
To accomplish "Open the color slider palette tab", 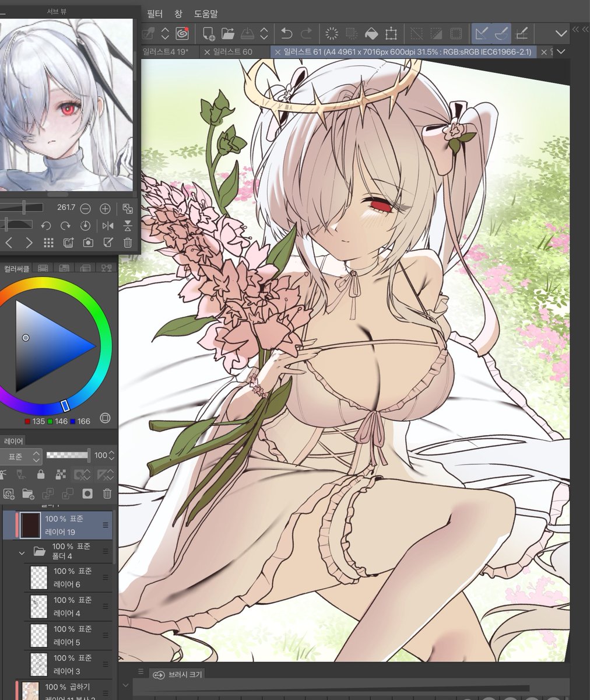I will point(43,268).
